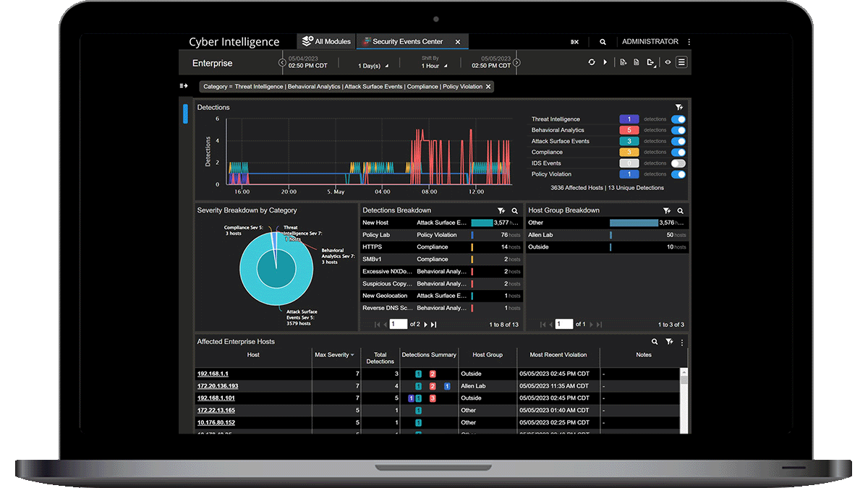This screenshot has height=488, width=868.
Task: Step the time range forward with right arrow
Action: click(516, 63)
